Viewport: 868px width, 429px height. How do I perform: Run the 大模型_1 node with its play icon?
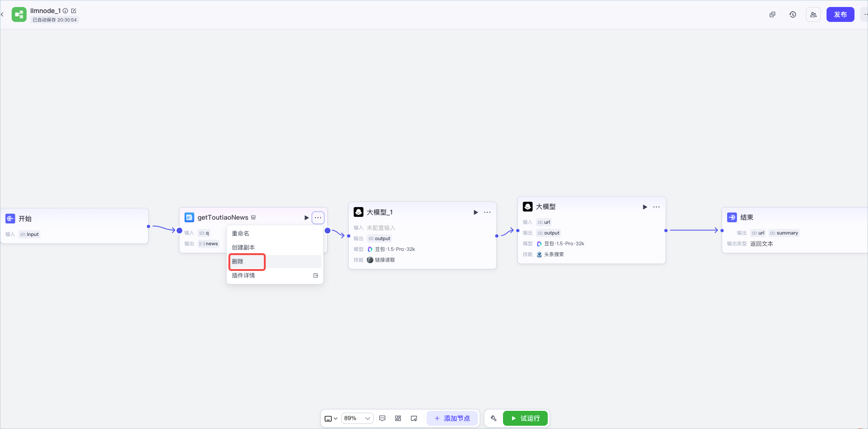tap(475, 213)
